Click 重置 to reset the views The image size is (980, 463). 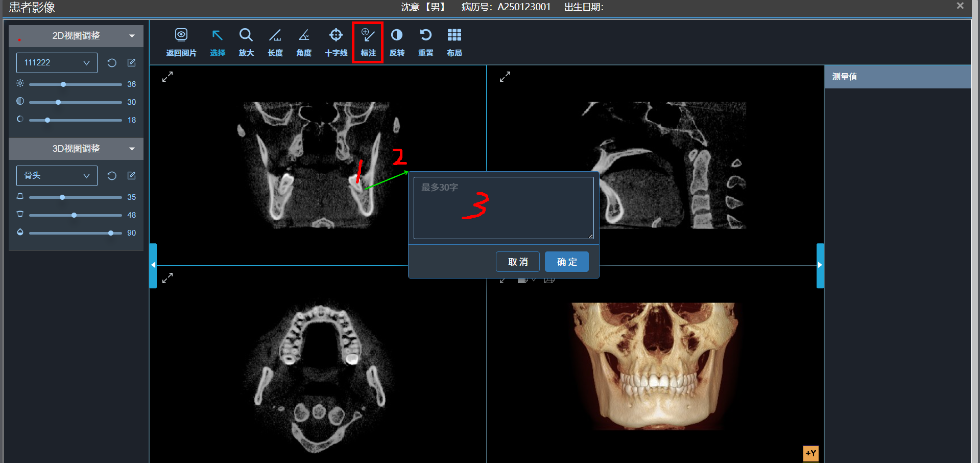[x=425, y=42]
